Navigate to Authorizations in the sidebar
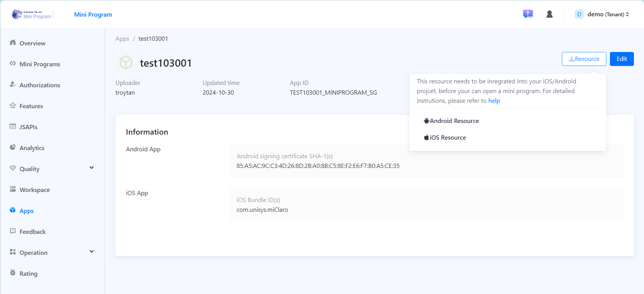The image size is (644, 294). [x=40, y=85]
